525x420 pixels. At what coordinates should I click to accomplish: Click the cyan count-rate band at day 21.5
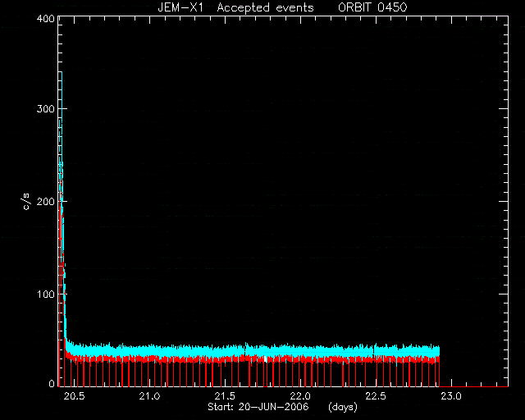tap(225, 352)
